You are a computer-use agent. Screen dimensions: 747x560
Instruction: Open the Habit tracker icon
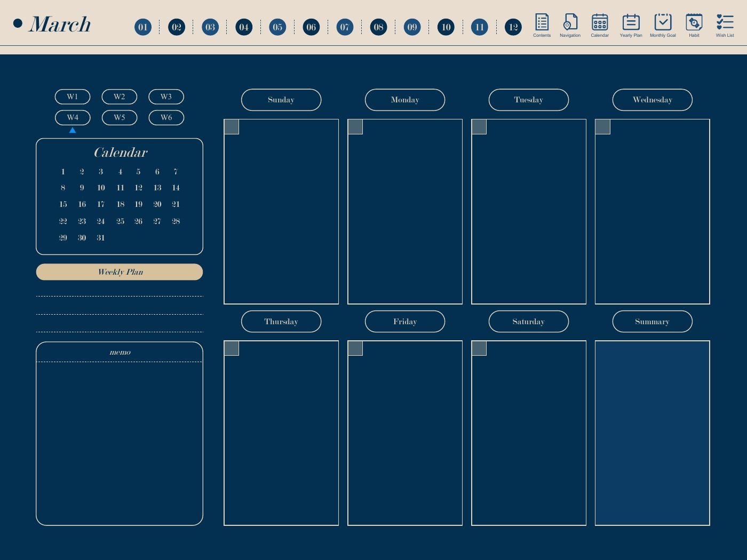pyautogui.click(x=694, y=25)
